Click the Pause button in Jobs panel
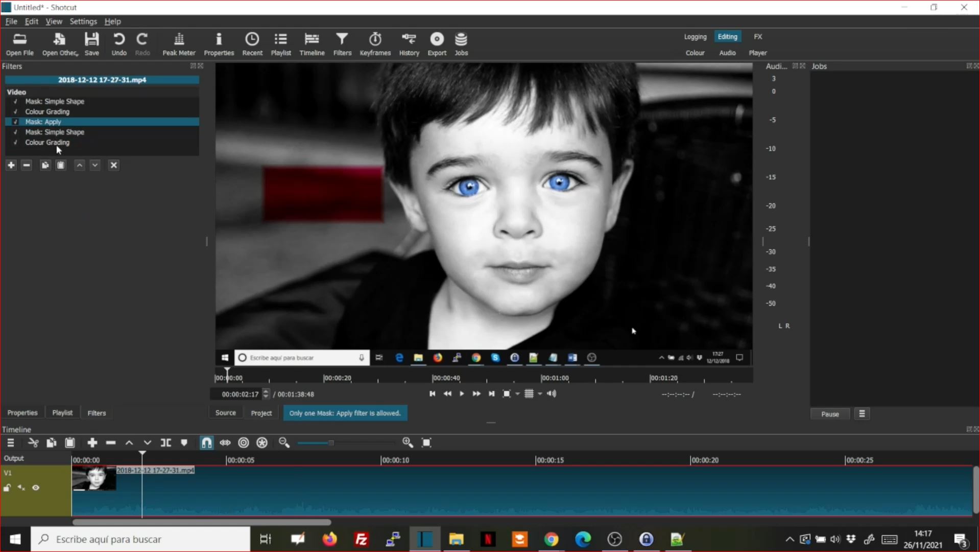The image size is (980, 552). click(x=829, y=414)
